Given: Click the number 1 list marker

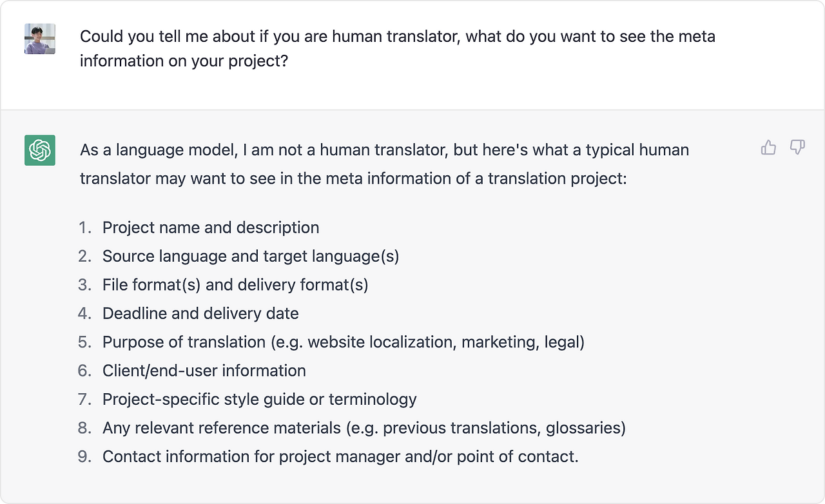Looking at the screenshot, I should 86,228.
